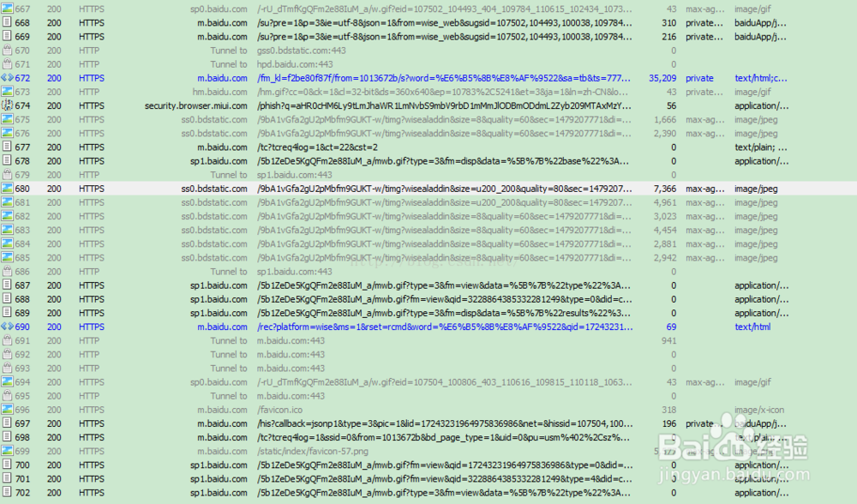
Task: Select the private caching value in row 672
Action: pos(699,78)
